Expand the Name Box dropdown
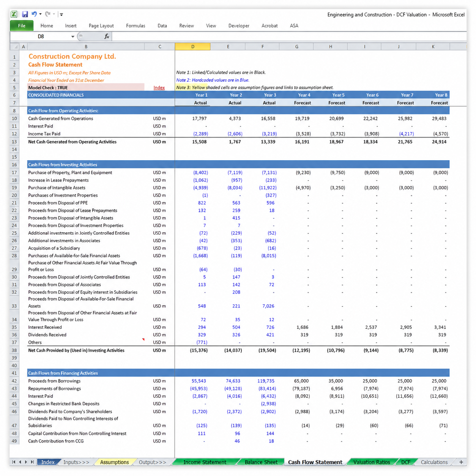The image size is (476, 476). pyautogui.click(x=73, y=36)
